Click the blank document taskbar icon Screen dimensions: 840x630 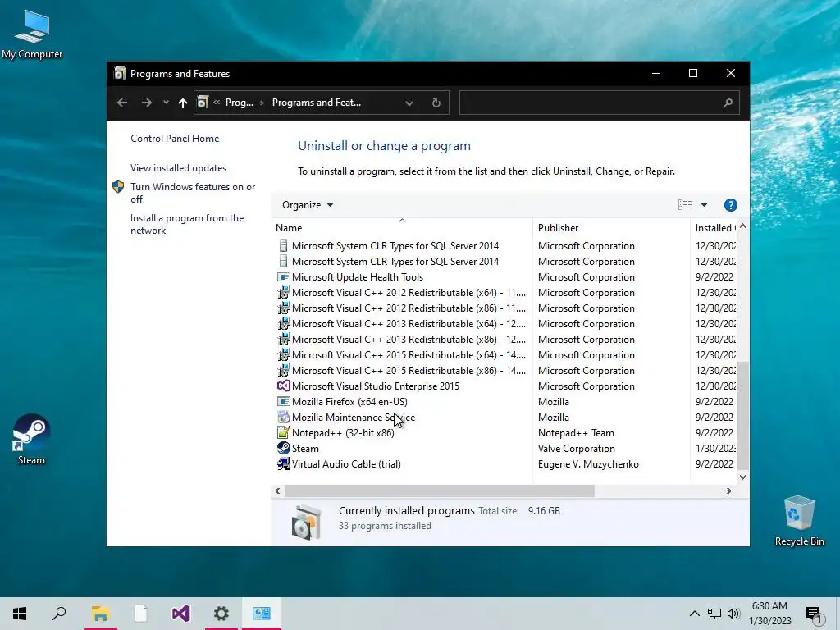click(x=140, y=614)
